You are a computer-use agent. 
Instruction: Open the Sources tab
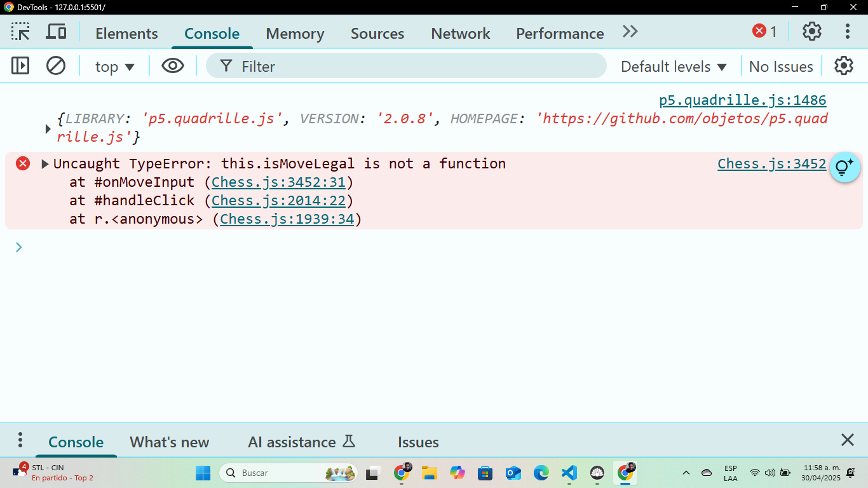(x=377, y=33)
